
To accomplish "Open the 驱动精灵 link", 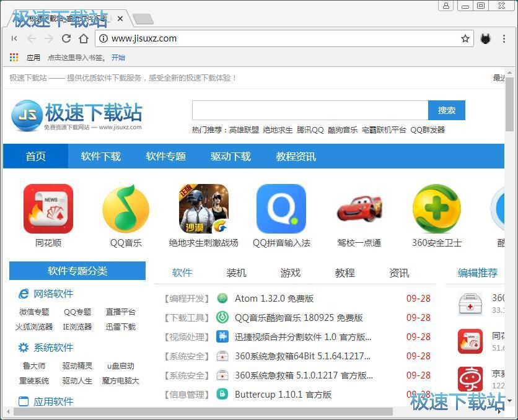I will pos(77,365).
